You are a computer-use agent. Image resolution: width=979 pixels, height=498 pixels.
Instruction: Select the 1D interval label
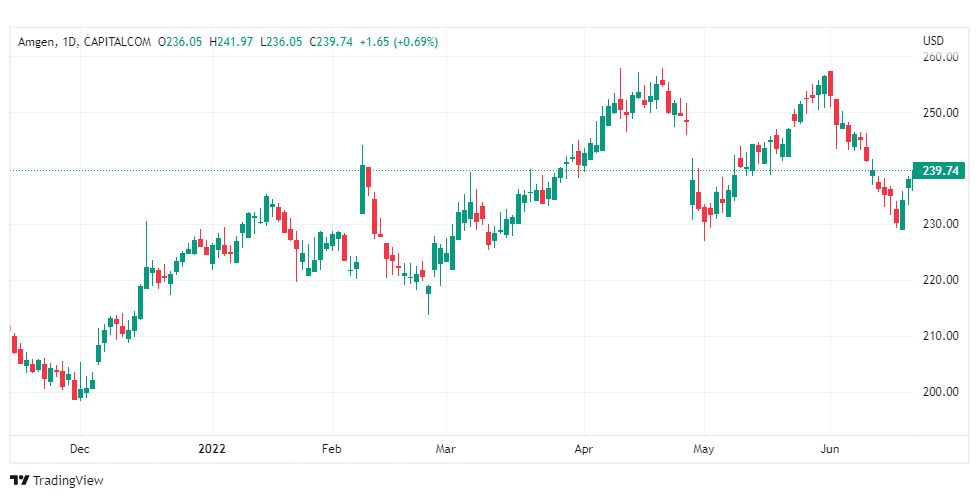pyautogui.click(x=69, y=42)
